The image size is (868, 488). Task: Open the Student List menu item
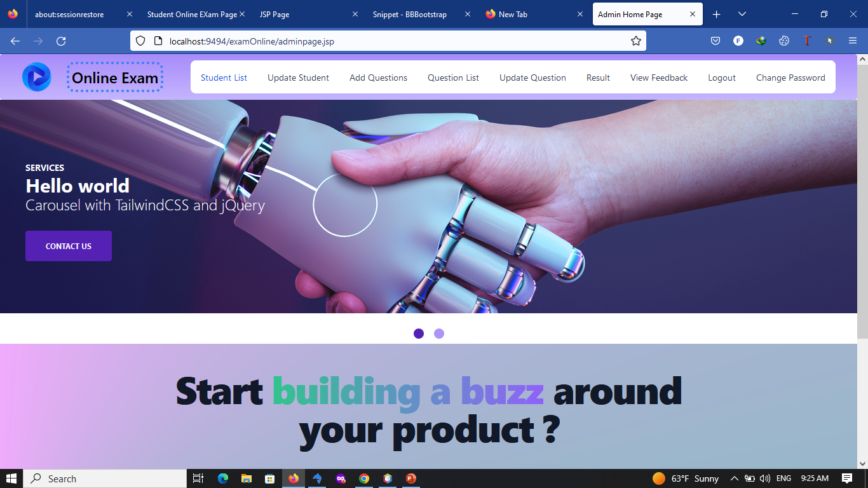pos(224,78)
